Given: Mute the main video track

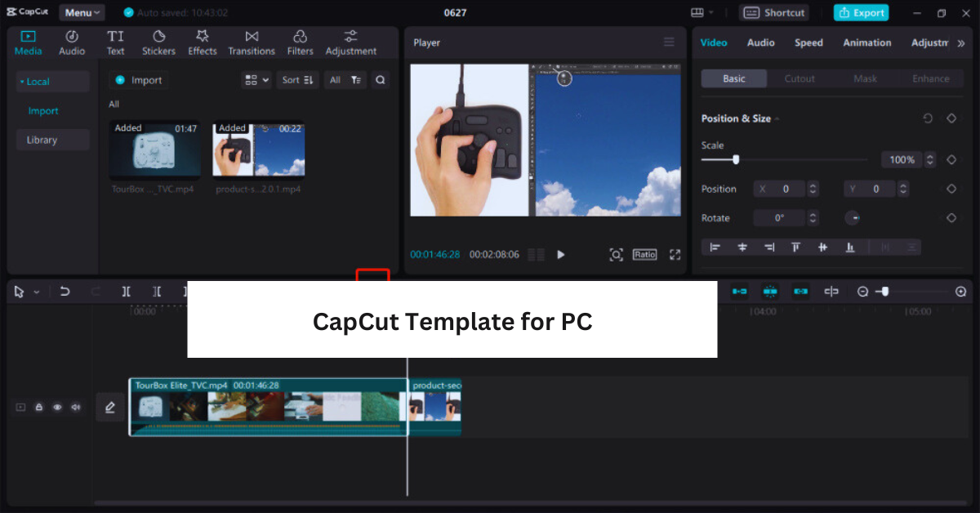Looking at the screenshot, I should point(76,407).
